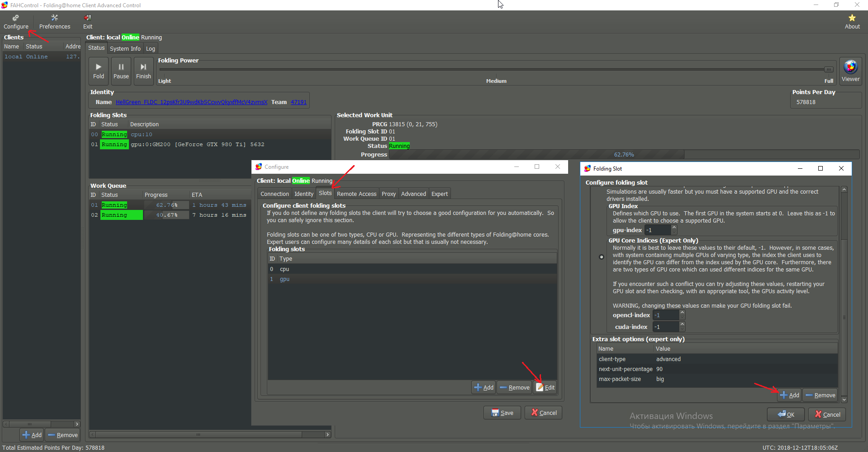Image resolution: width=868 pixels, height=452 pixels.
Task: Select the max-packet-size option row
Action: click(717, 379)
